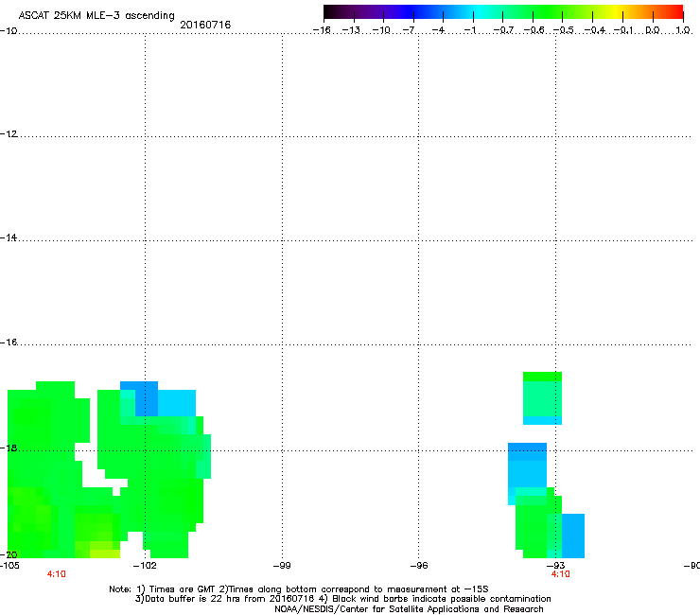The height and width of the screenshot is (615, 700).
Task: Click the rainbow color scale bar
Action: coord(503,12)
